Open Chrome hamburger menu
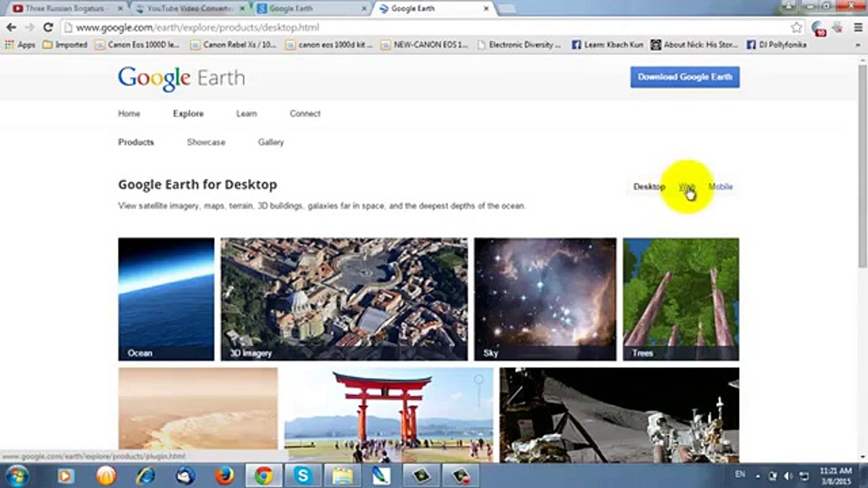 tap(858, 28)
